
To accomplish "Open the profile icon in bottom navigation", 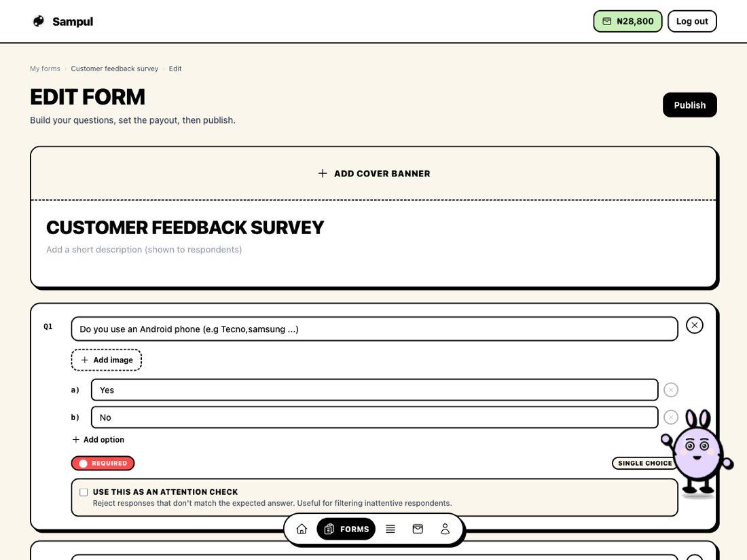I will click(445, 529).
